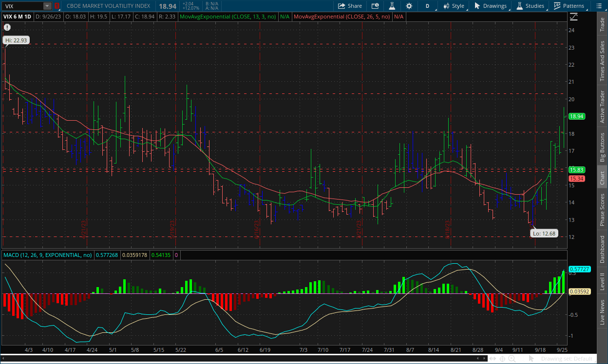Click the horizontal chart scrollbar
608x364 pixels.
[244, 359]
